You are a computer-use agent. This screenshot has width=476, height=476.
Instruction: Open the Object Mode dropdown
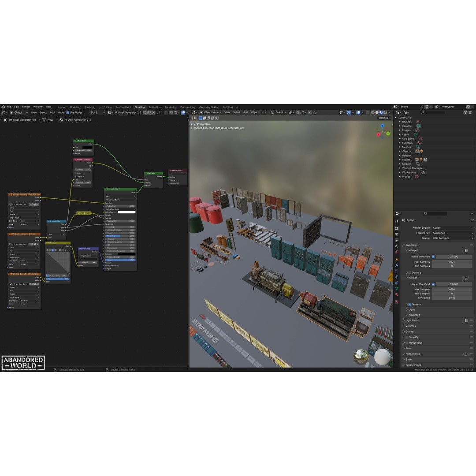[x=211, y=112]
